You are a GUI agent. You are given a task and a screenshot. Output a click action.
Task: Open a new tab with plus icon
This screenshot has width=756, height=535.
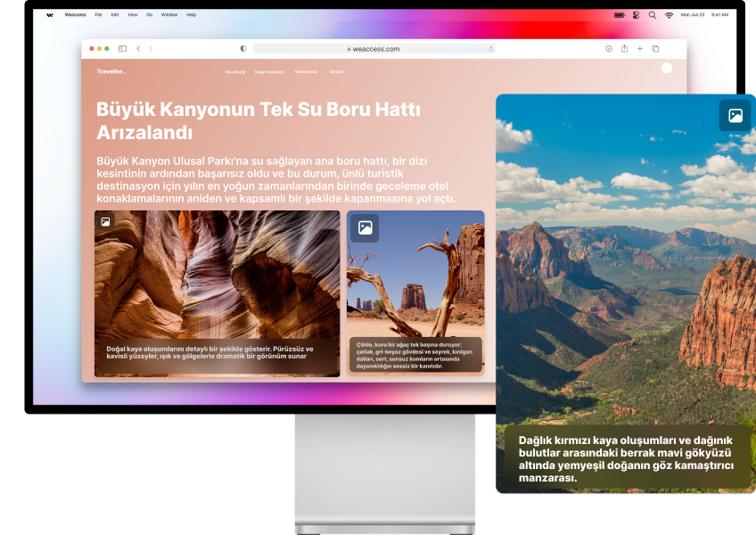coord(639,49)
